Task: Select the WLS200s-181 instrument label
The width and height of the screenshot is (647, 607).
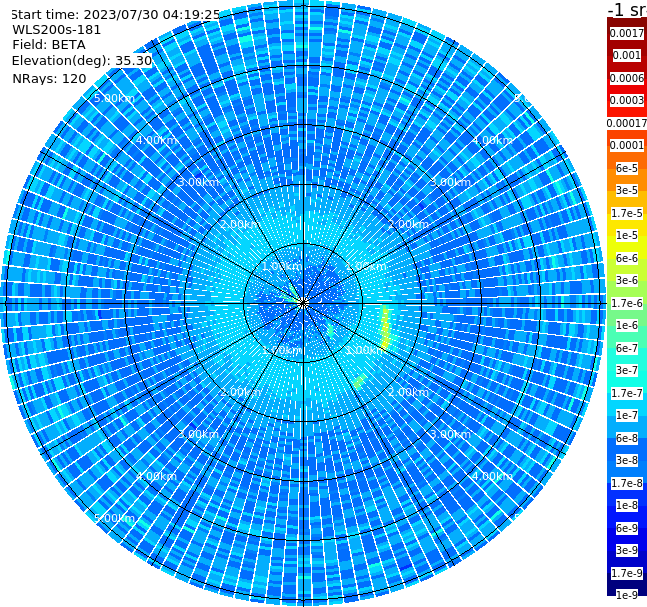Action: (57, 30)
